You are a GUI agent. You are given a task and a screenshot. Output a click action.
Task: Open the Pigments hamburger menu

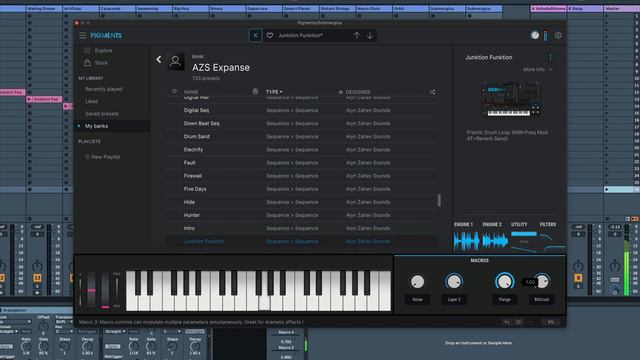[x=82, y=36]
